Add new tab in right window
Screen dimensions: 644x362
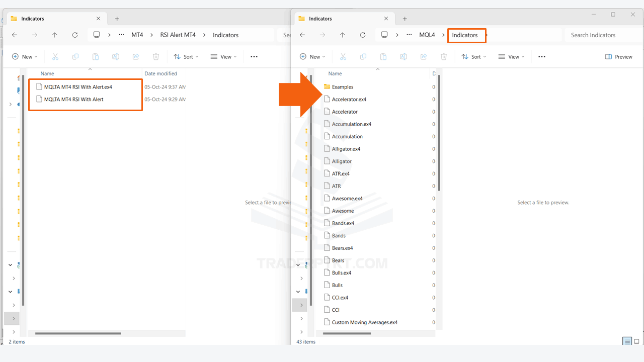(x=405, y=19)
